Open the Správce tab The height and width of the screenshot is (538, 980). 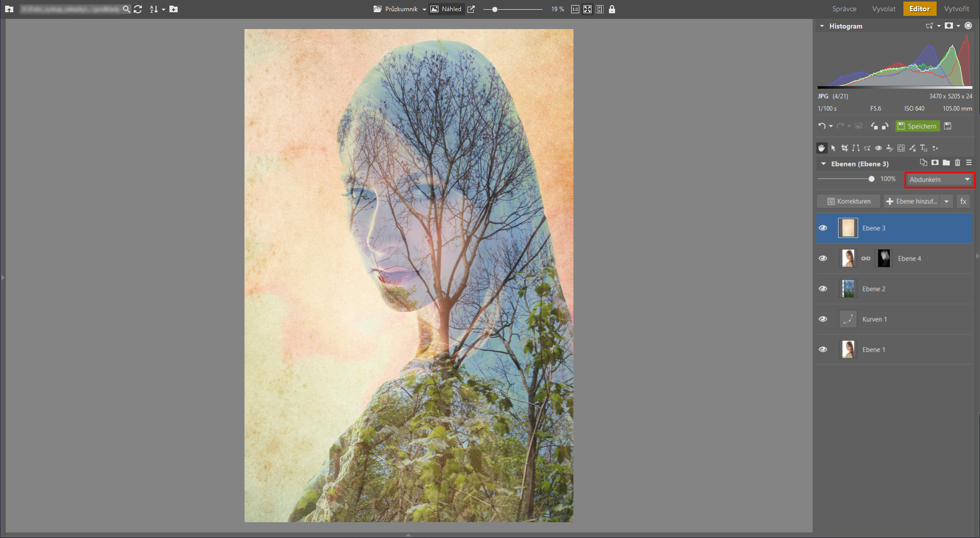(x=844, y=9)
